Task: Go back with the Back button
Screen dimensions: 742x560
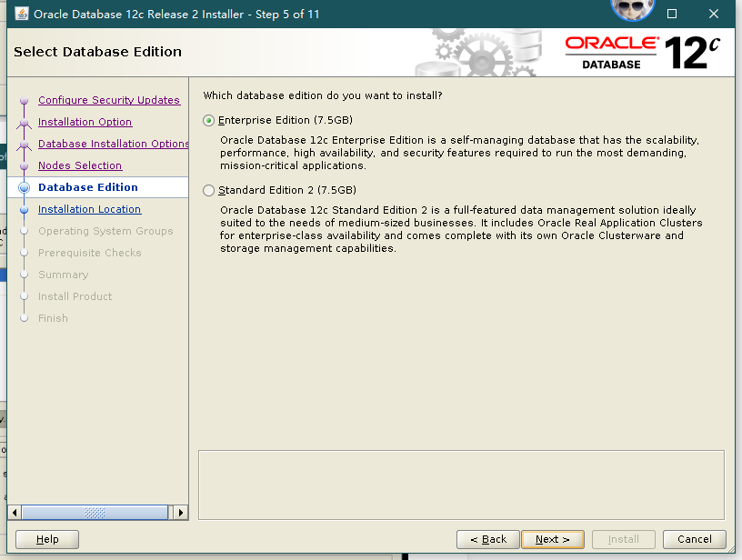Action: click(488, 539)
